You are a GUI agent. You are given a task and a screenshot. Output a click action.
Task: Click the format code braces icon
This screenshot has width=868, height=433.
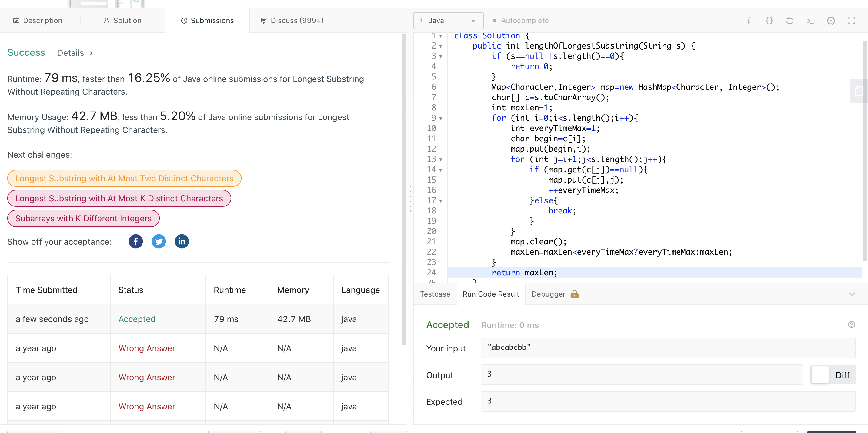coord(769,21)
